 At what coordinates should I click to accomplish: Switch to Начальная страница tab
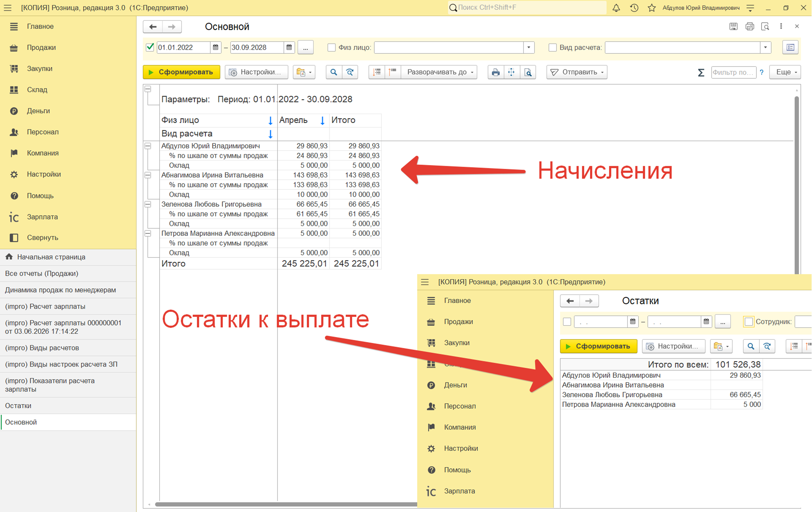(68, 257)
